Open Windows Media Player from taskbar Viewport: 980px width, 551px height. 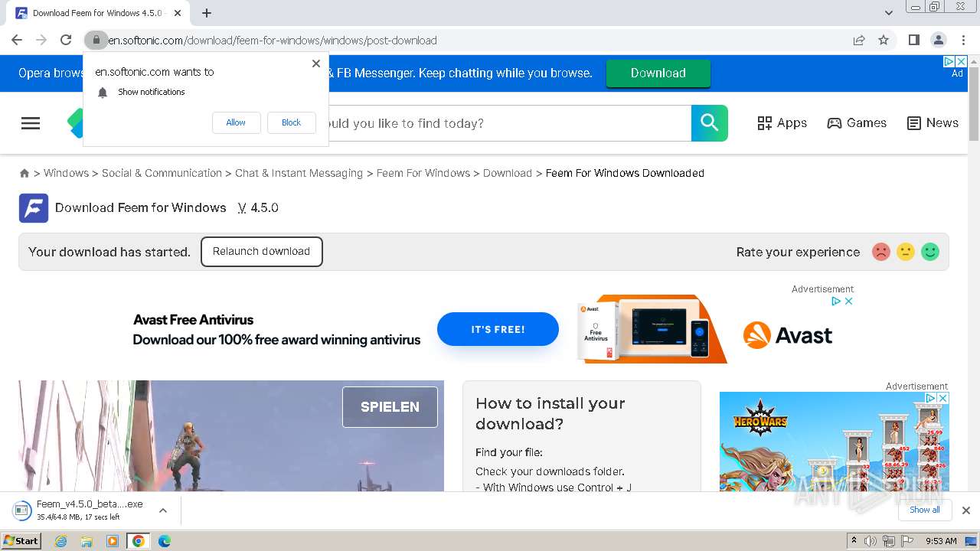[113, 541]
